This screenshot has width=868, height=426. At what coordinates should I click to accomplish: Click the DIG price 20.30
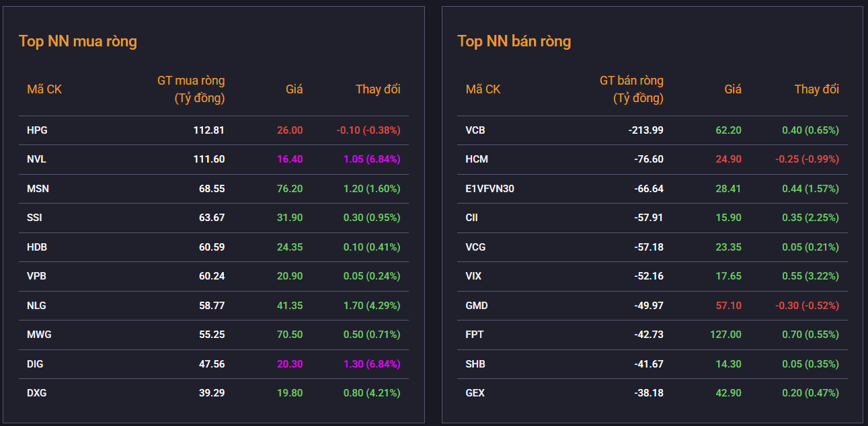coord(290,364)
